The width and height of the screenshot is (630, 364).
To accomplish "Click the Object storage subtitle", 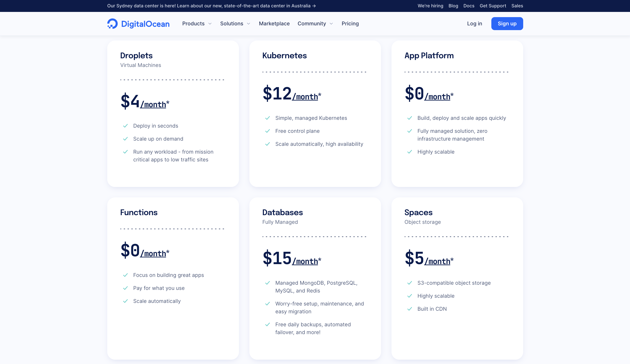I will (423, 222).
